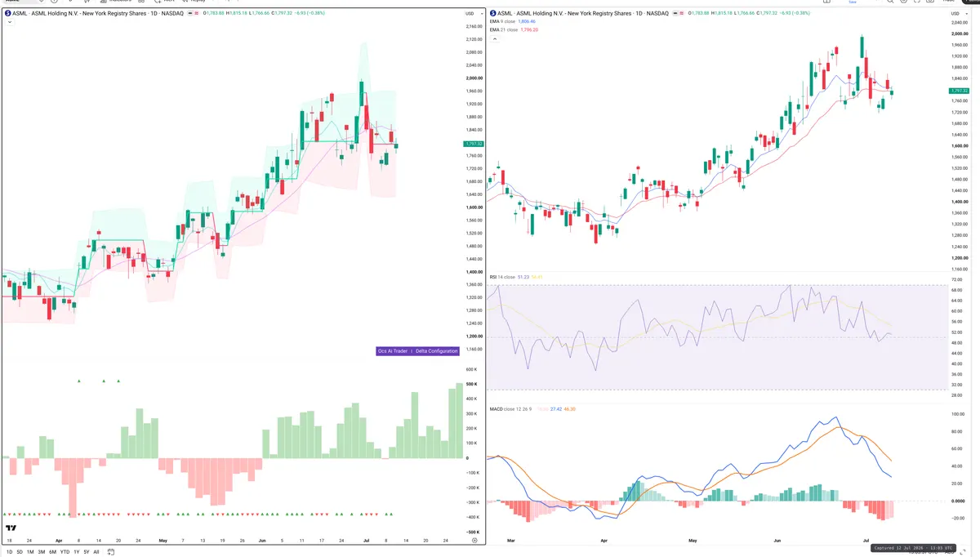Image resolution: width=980 pixels, height=557 pixels.
Task: Click right chart's 1,797.32 current price label
Action: [959, 91]
